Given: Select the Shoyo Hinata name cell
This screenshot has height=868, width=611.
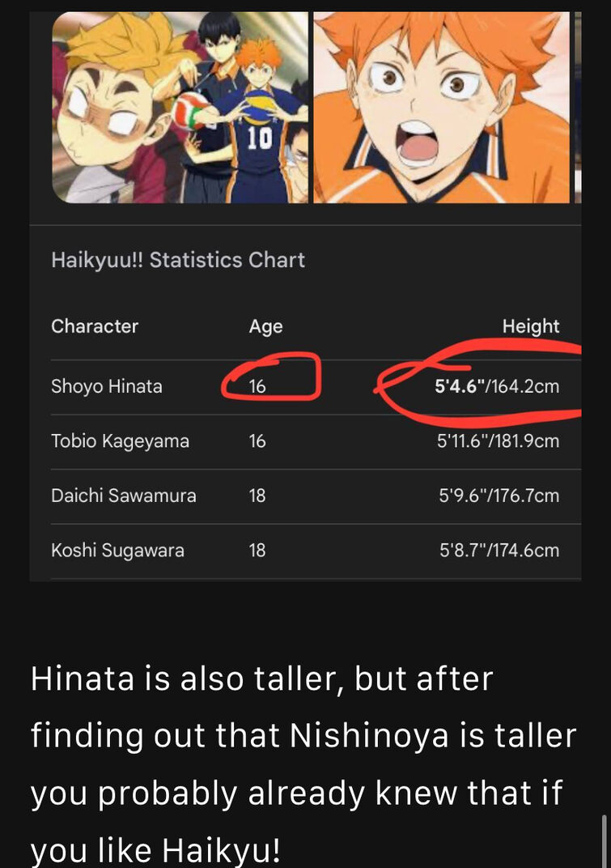Looking at the screenshot, I should tap(107, 386).
